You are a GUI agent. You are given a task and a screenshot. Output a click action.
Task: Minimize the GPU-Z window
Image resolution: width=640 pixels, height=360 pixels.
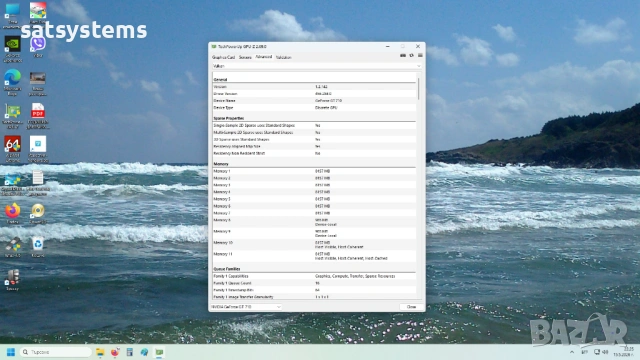387,46
